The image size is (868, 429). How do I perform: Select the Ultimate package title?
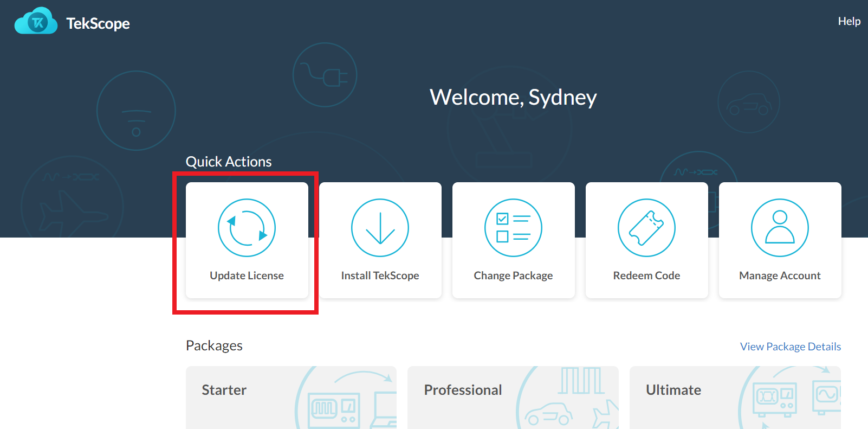coord(673,390)
